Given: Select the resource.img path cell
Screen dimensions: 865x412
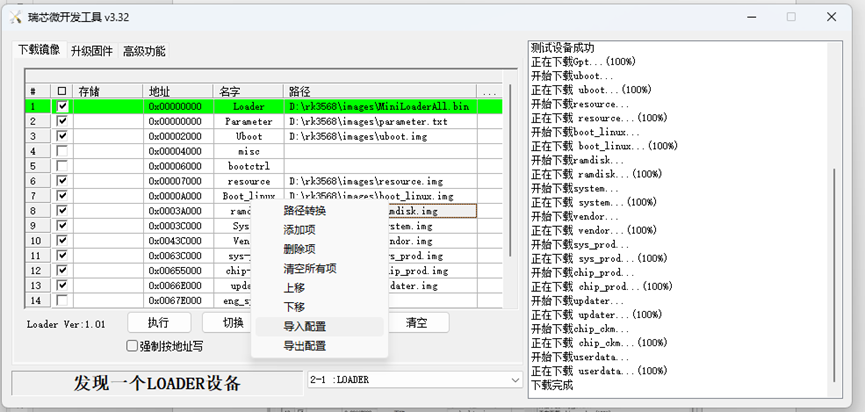Looking at the screenshot, I should point(380,181).
